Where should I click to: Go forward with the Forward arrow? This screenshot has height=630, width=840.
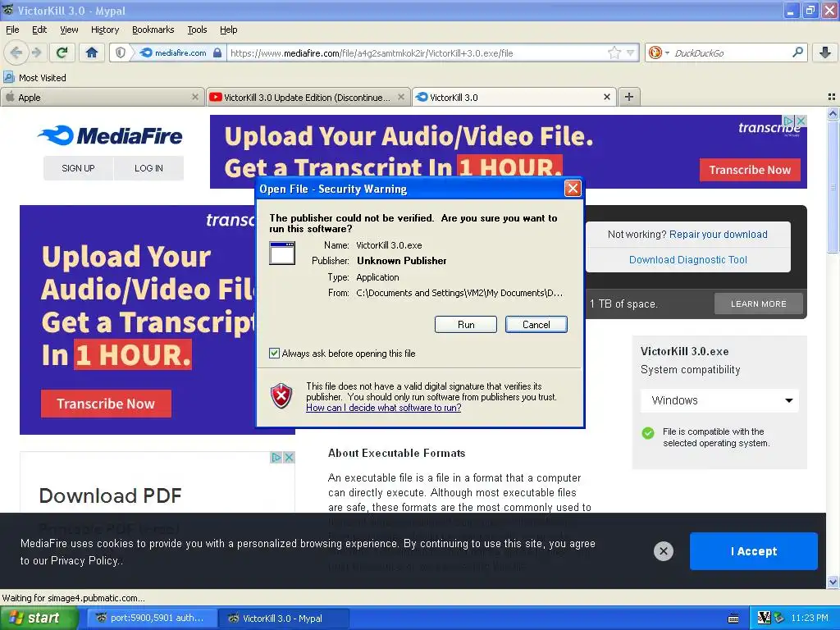[x=36, y=52]
